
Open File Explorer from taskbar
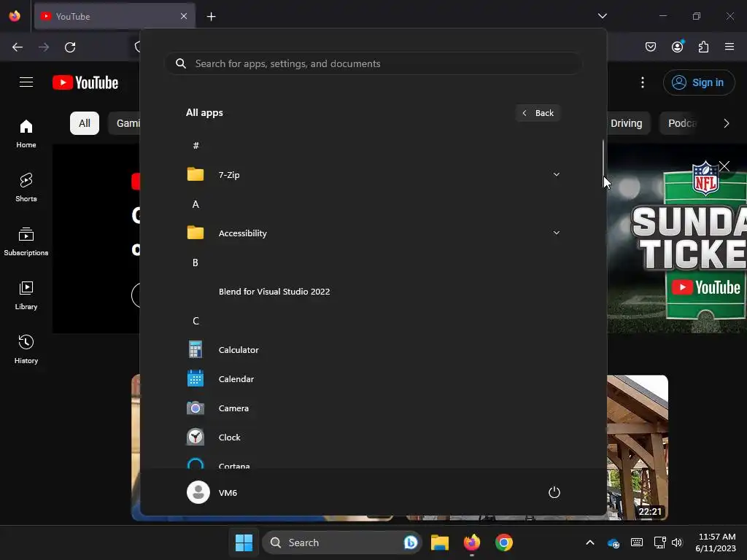[440, 542]
